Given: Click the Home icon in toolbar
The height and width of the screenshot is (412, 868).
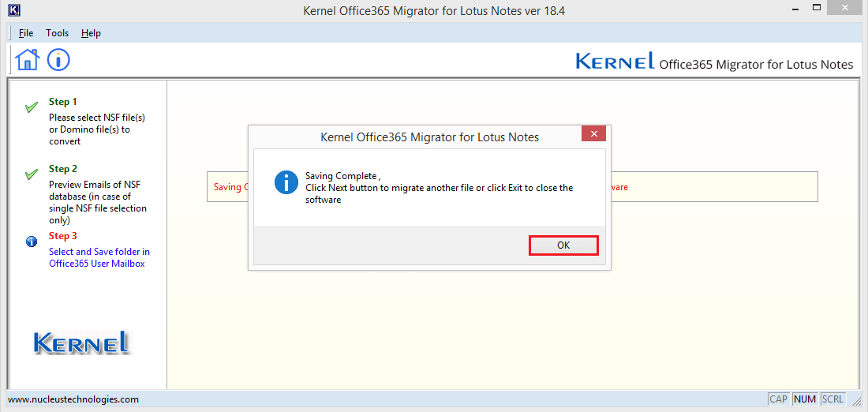Looking at the screenshot, I should click(28, 59).
